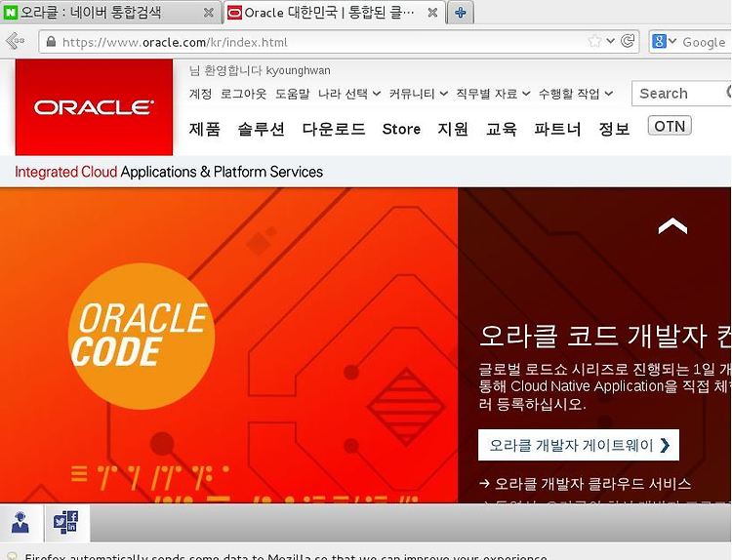The height and width of the screenshot is (560, 732).
Task: Click the red Oracle logo
Action: pyautogui.click(x=94, y=107)
